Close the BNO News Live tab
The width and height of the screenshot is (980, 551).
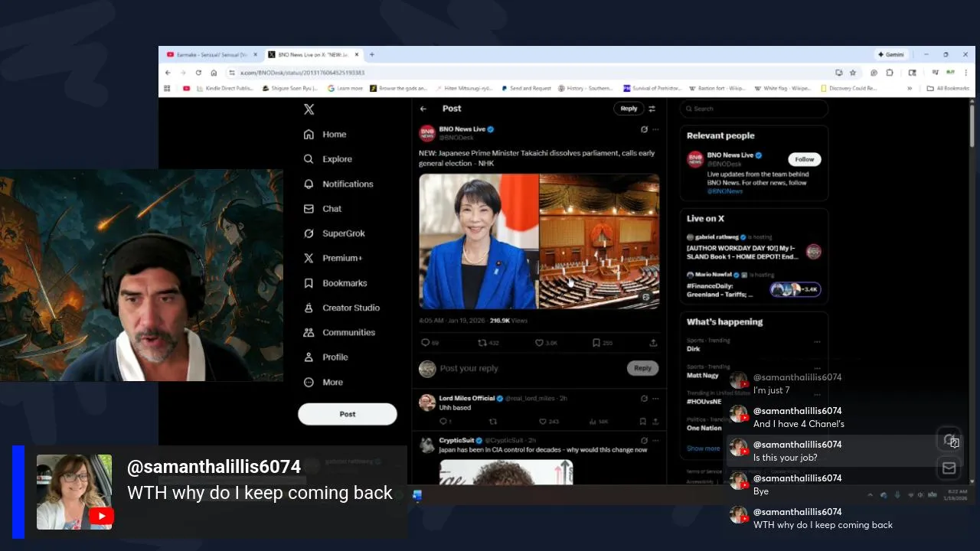[x=356, y=55]
